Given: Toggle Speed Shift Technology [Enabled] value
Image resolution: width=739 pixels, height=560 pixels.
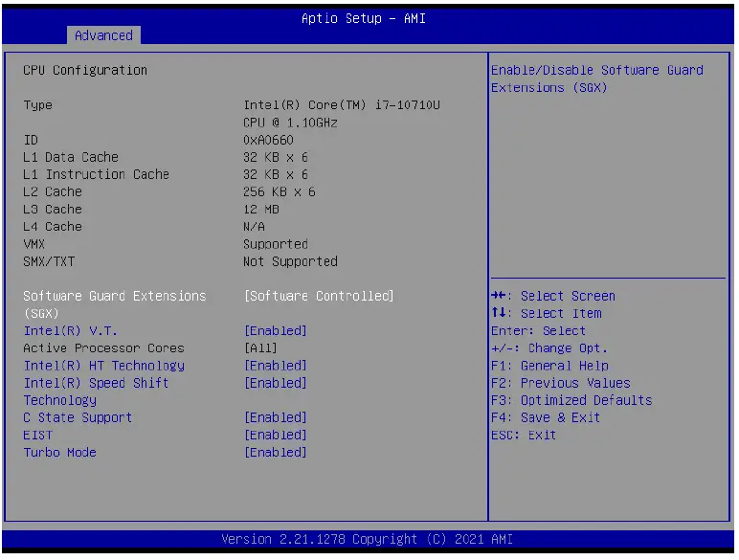Looking at the screenshot, I should point(276,383).
